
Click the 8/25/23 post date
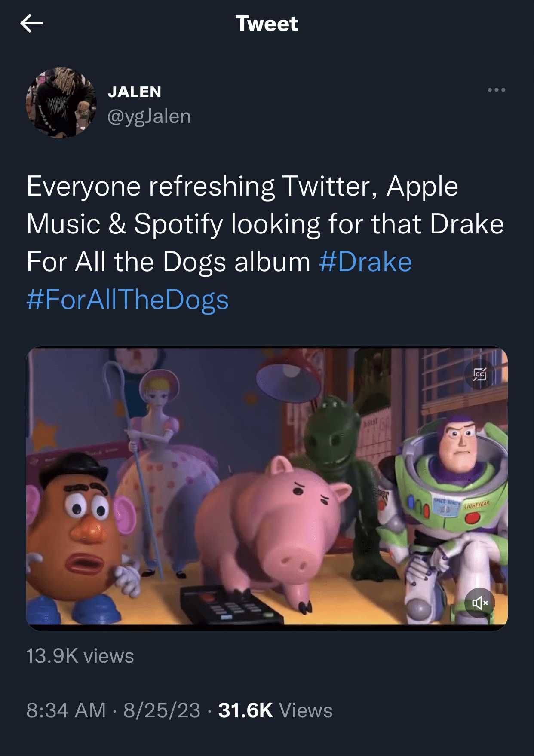pyautogui.click(x=162, y=710)
